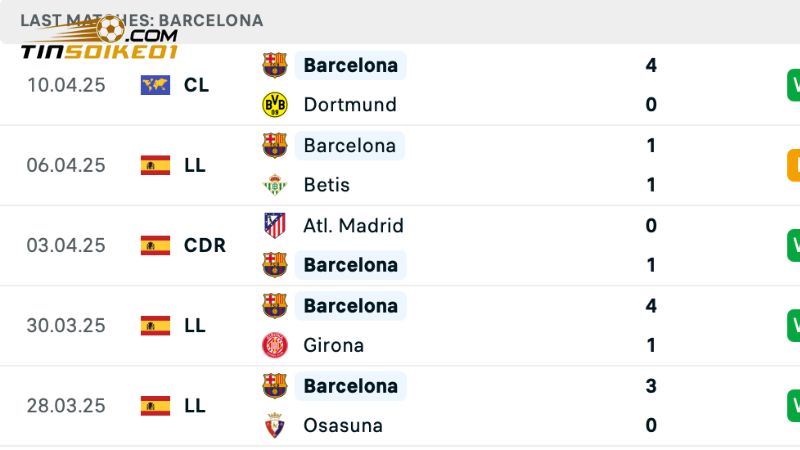The width and height of the screenshot is (800, 450).
Task: Open the Dortmund team link
Action: click(x=349, y=105)
